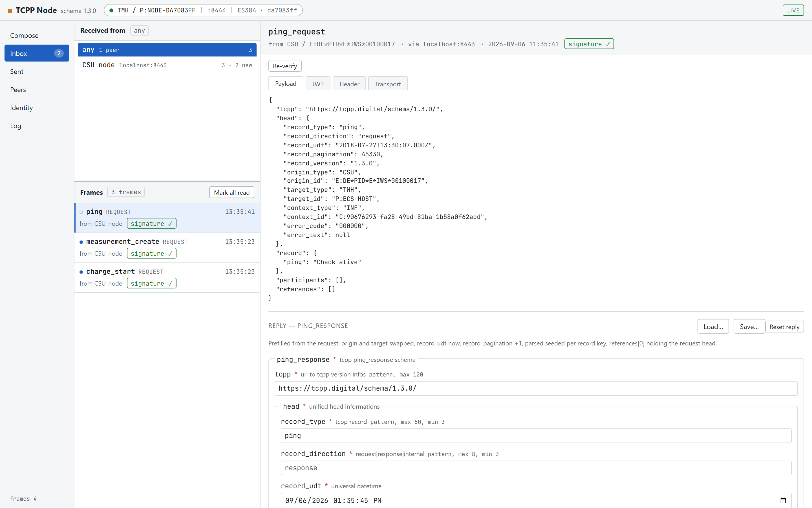
Task: Click the read-state circle on ping frame
Action: click(81, 212)
